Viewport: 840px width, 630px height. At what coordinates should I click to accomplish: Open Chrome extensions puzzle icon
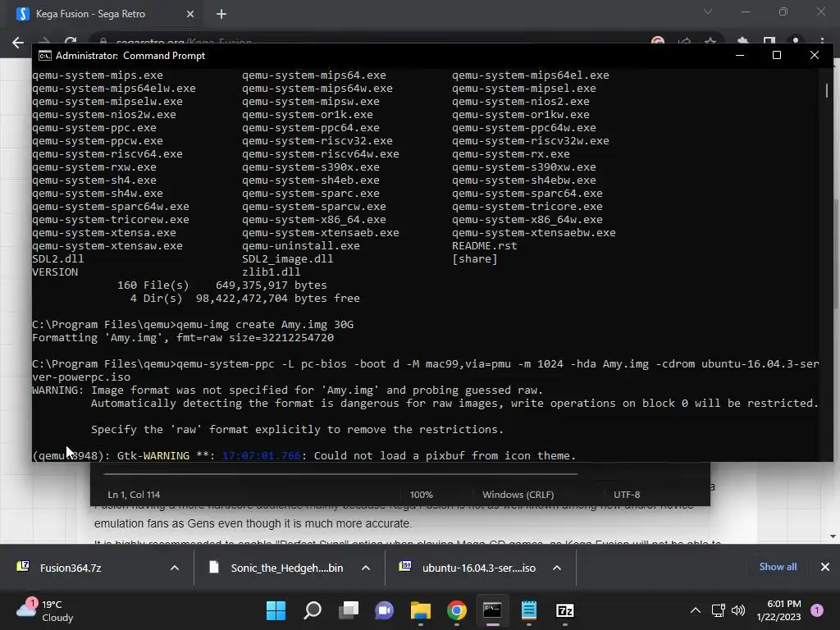click(742, 41)
